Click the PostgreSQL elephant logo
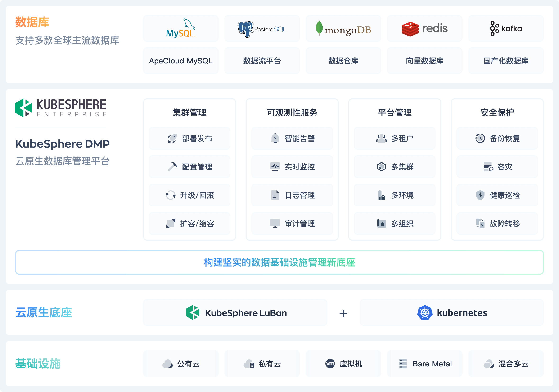The height and width of the screenshot is (392, 559). pyautogui.click(x=245, y=29)
